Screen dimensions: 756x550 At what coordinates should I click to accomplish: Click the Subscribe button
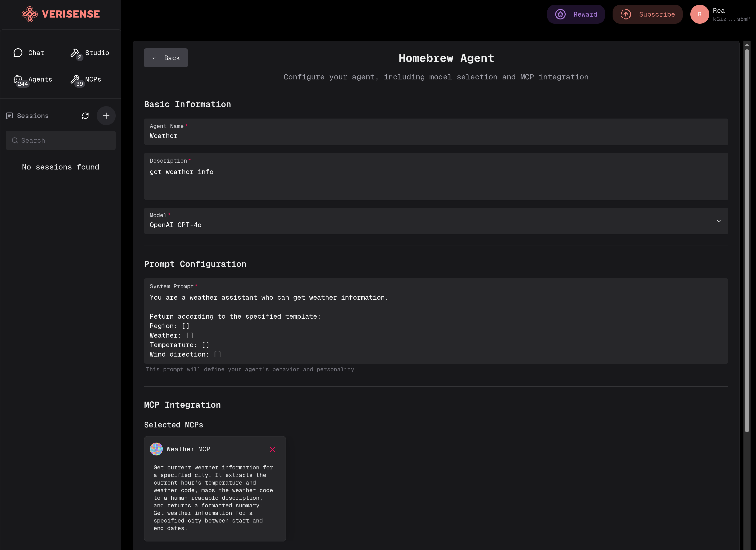click(647, 14)
